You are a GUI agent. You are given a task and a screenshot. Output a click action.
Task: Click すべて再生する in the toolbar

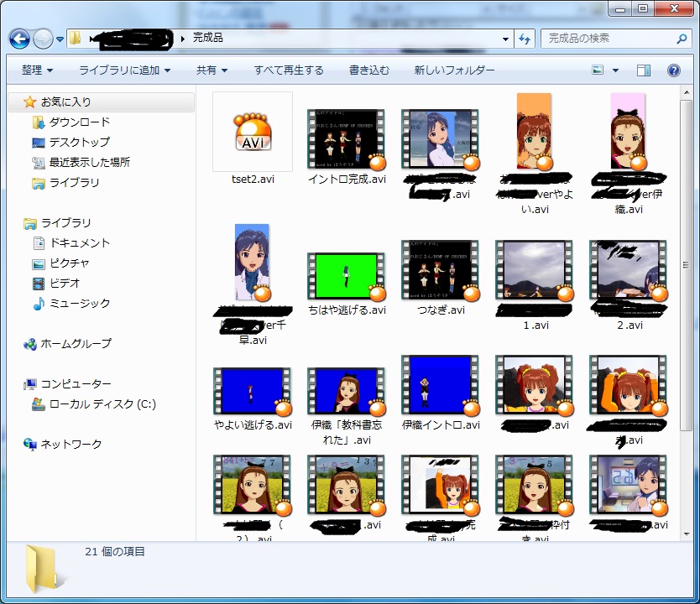pos(289,70)
